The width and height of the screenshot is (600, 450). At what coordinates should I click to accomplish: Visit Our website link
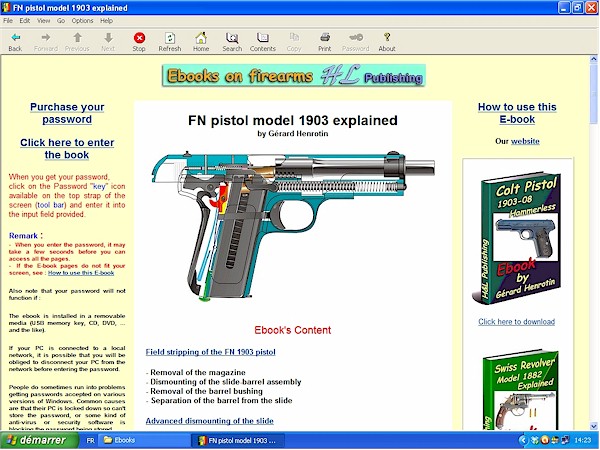point(525,141)
